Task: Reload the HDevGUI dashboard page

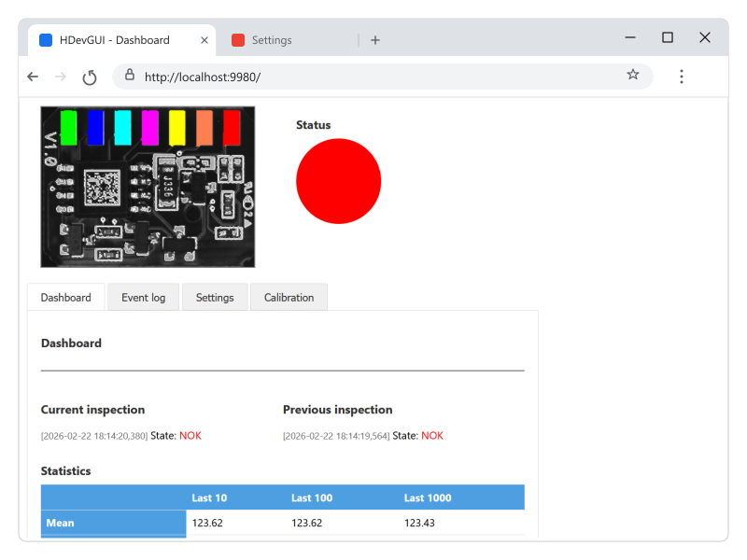Action: [89, 77]
